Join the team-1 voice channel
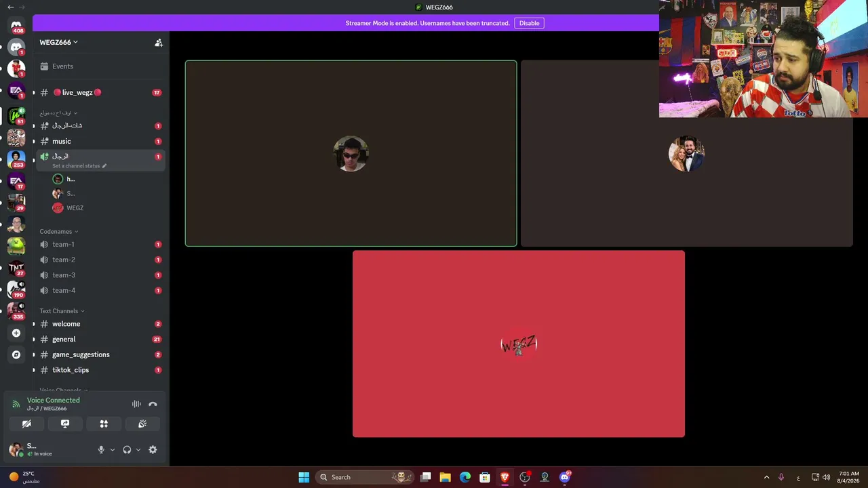 (100, 245)
